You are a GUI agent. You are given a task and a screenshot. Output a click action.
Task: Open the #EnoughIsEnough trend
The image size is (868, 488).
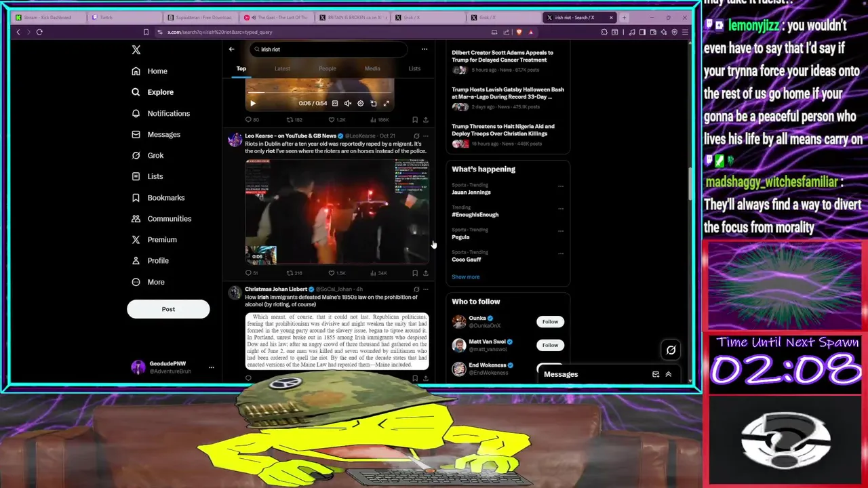[475, 214]
